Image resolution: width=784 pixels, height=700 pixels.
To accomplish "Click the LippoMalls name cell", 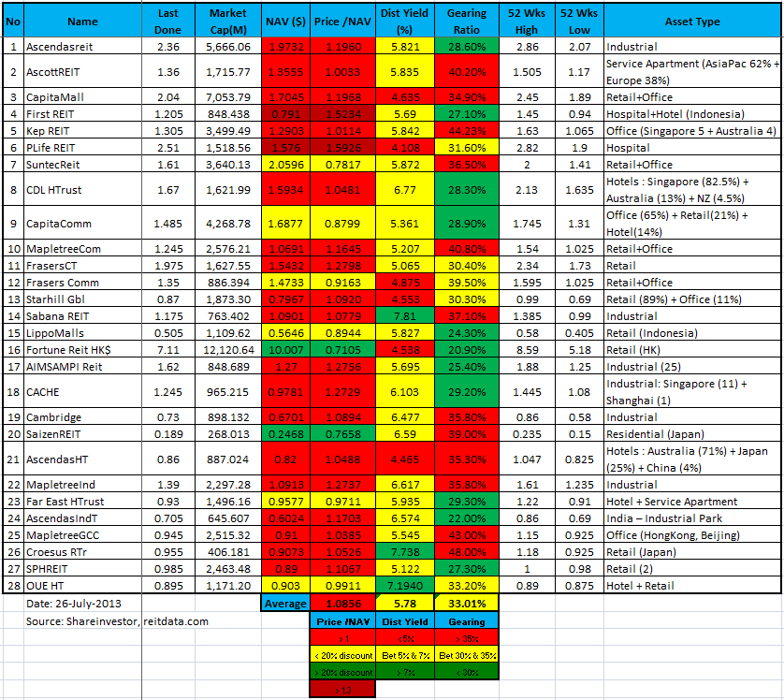I will [x=82, y=333].
